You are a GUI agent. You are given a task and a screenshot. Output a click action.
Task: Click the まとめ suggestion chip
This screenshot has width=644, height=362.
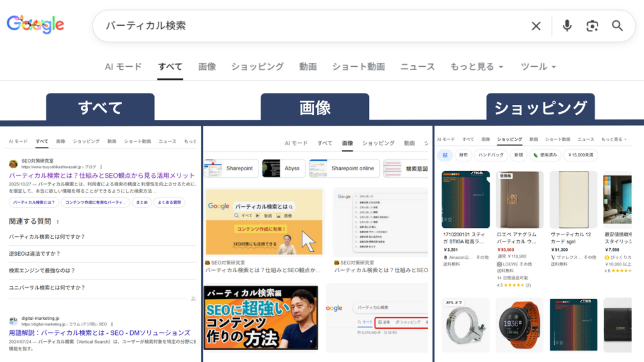(143, 202)
